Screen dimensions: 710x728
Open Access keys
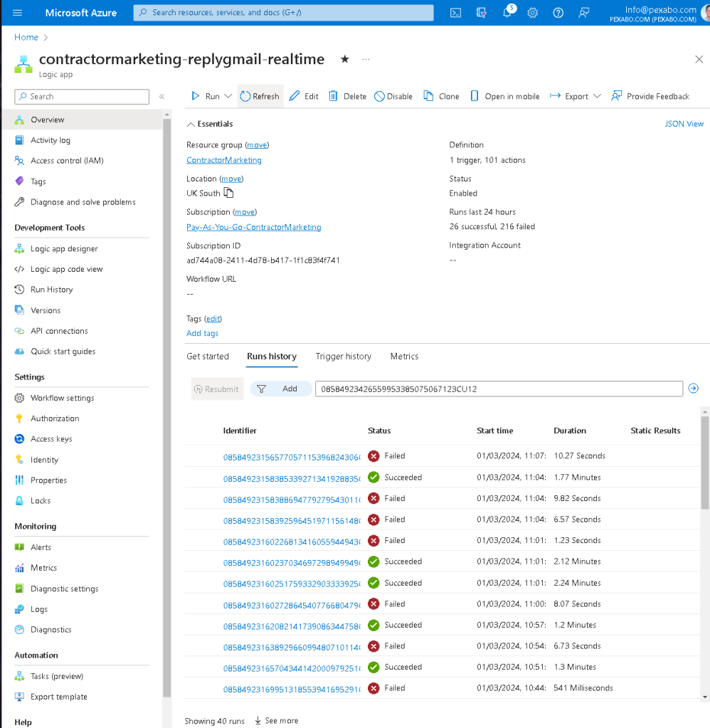[51, 439]
